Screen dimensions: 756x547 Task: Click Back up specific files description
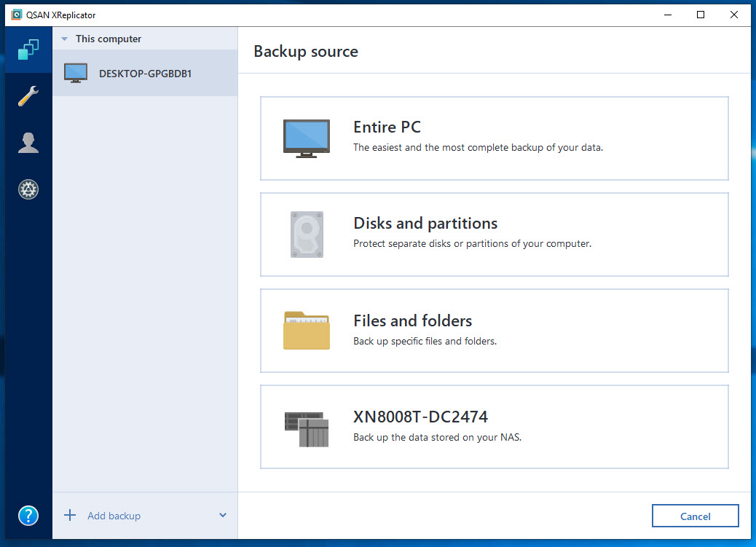(425, 342)
